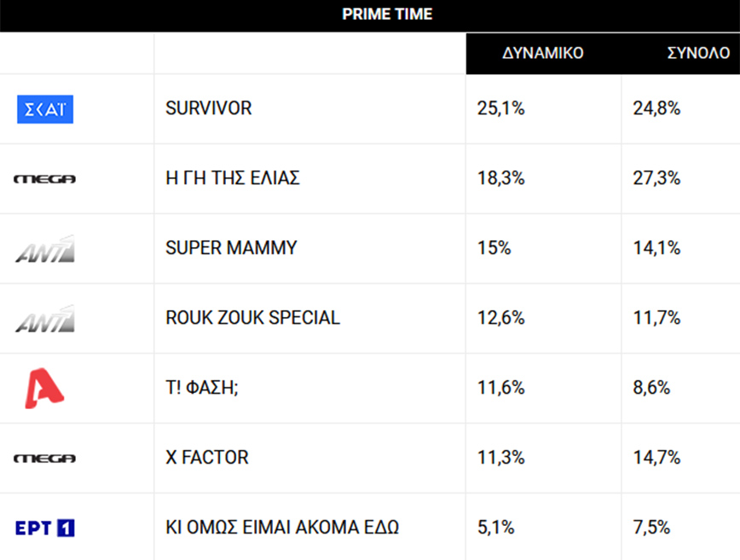Click SURVIVOR's 25,1% ΔΥΝΑΜΙΚΟ value
This screenshot has width=740, height=560.
(501, 108)
